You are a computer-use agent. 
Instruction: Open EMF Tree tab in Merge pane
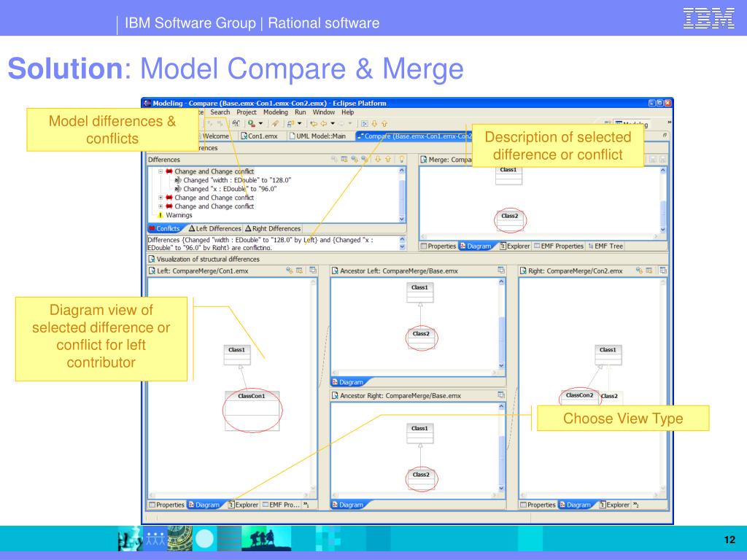(605, 246)
